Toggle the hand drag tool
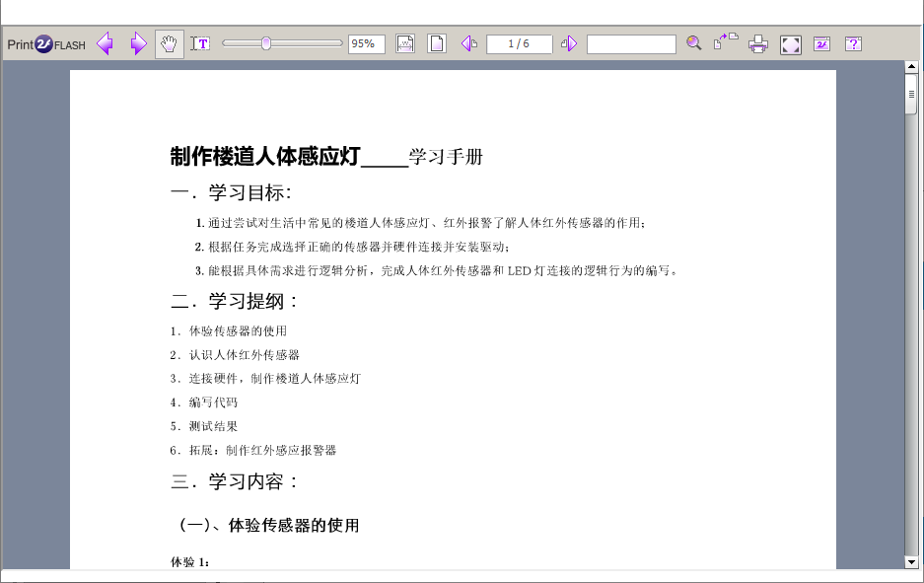Image resolution: width=924 pixels, height=583 pixels. [x=170, y=44]
